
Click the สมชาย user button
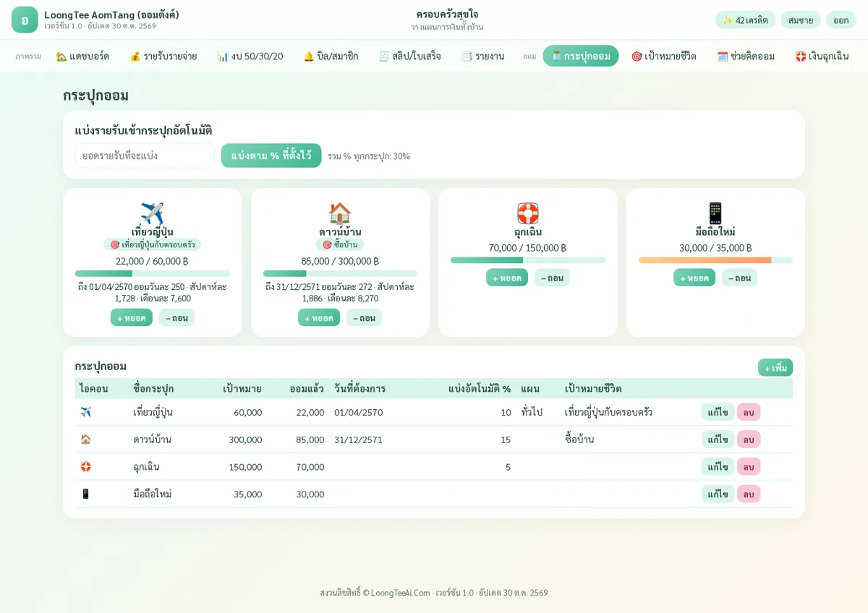click(801, 20)
